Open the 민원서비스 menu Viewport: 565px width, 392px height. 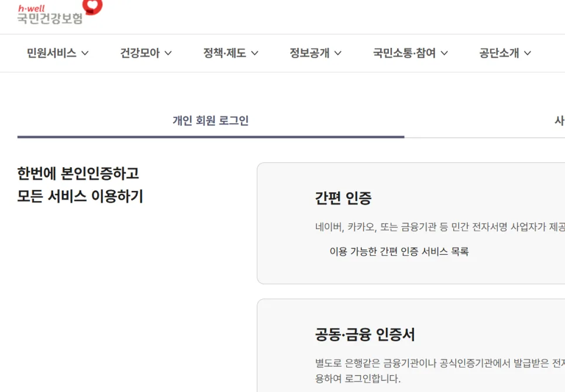point(51,53)
